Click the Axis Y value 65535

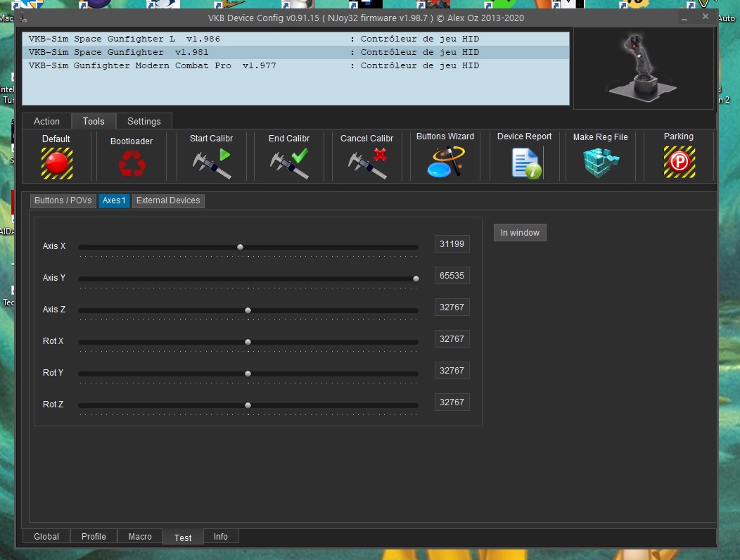point(452,276)
